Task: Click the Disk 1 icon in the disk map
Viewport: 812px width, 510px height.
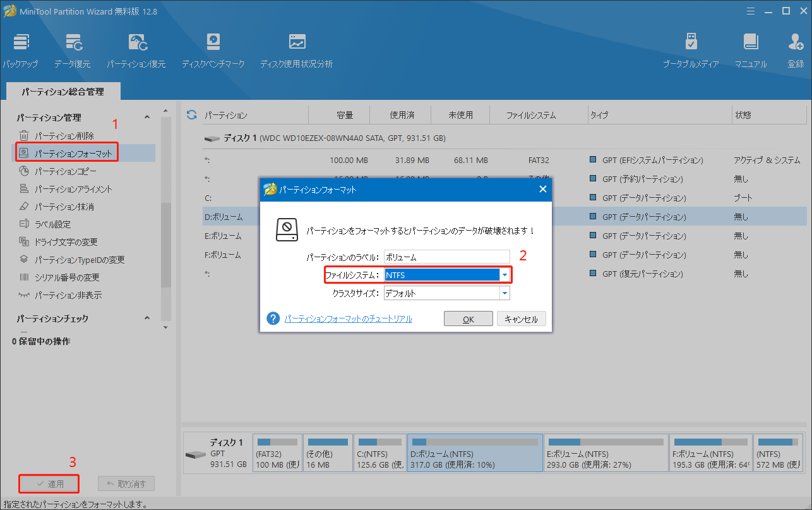Action: tap(194, 454)
